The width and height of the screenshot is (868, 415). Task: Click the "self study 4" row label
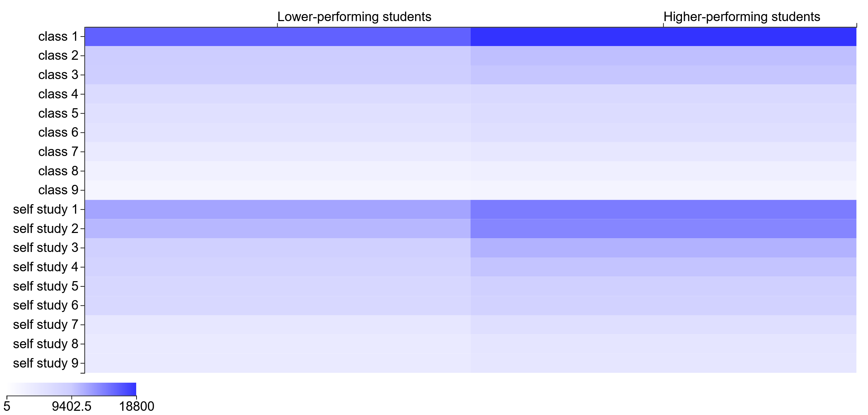click(x=45, y=267)
